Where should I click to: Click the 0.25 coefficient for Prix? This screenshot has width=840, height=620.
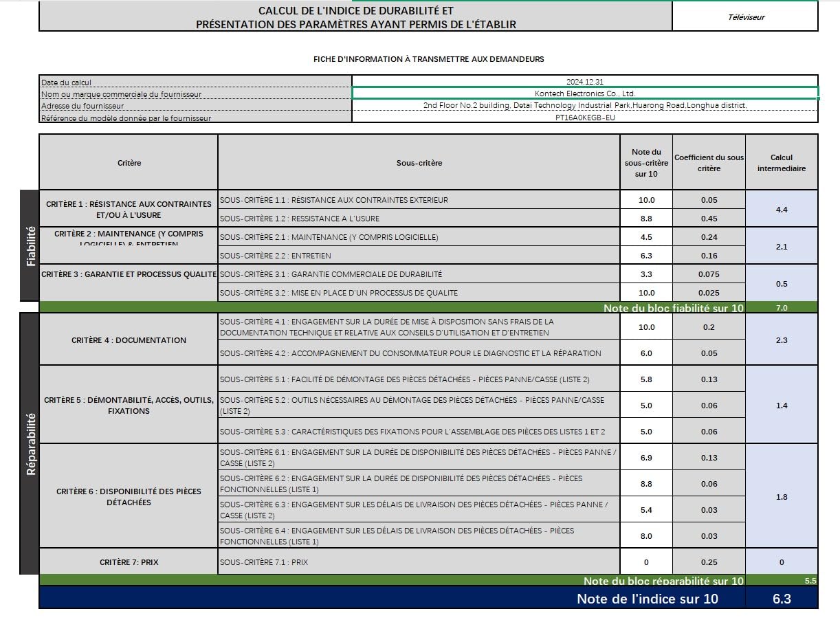(709, 562)
